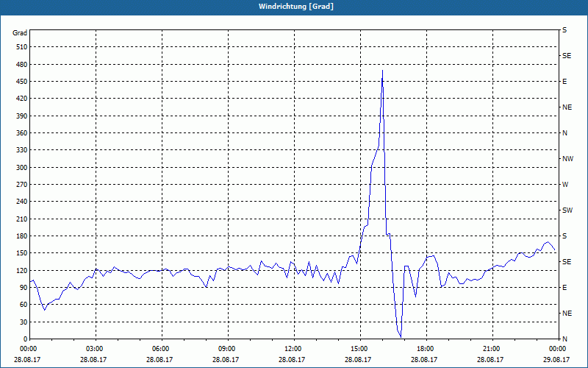Click the W compass label on right axis
This screenshot has width=588, height=368.
coord(565,185)
